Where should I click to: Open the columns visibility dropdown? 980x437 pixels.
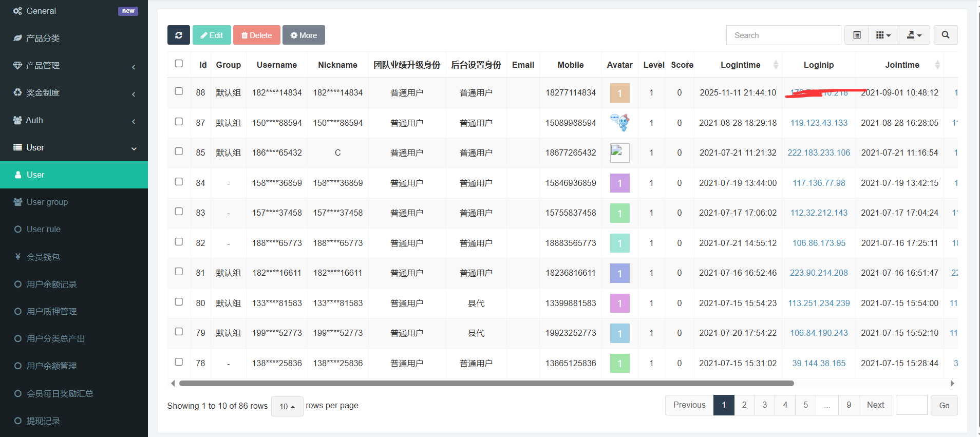pos(883,35)
